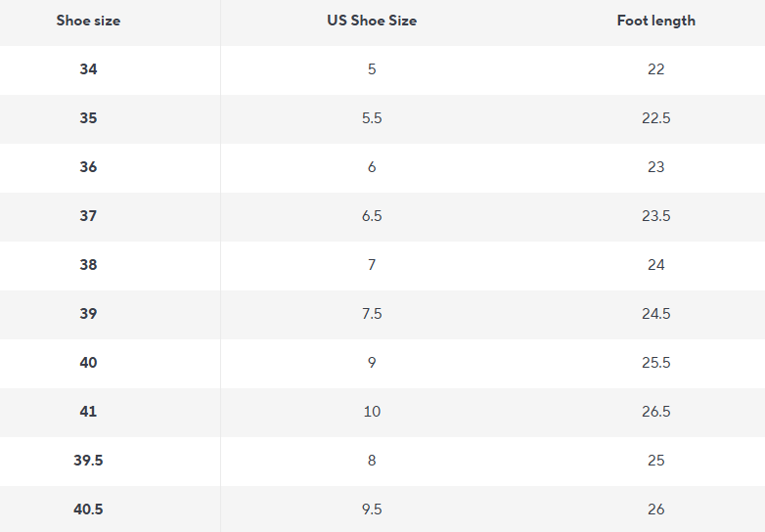Click shoe size 41 cell

tap(88, 412)
